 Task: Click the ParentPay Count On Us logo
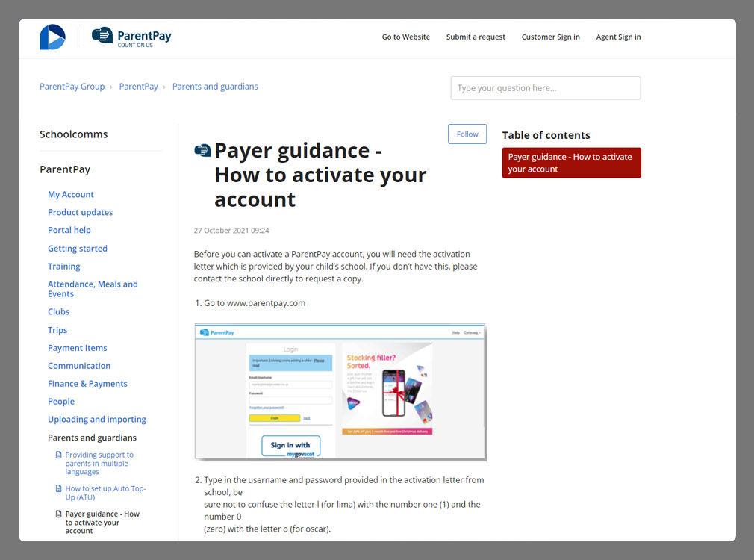pyautogui.click(x=131, y=37)
